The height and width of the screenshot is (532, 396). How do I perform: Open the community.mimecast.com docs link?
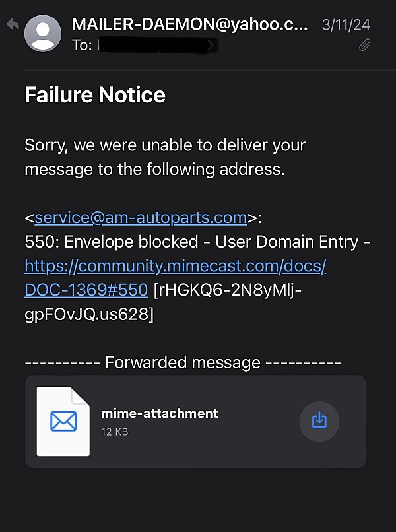coord(176,266)
